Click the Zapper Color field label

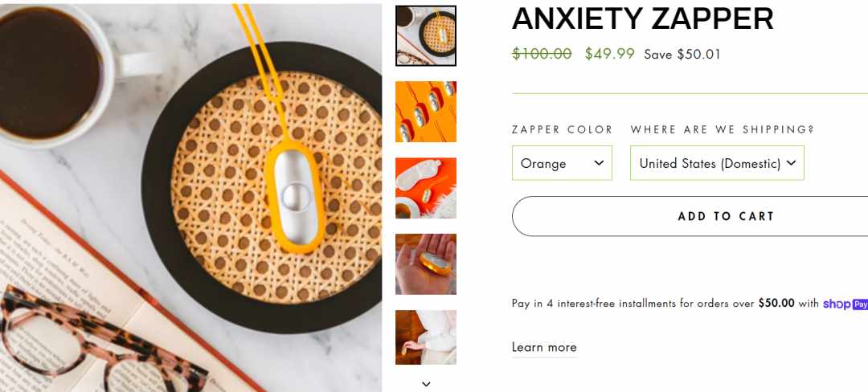(x=562, y=129)
